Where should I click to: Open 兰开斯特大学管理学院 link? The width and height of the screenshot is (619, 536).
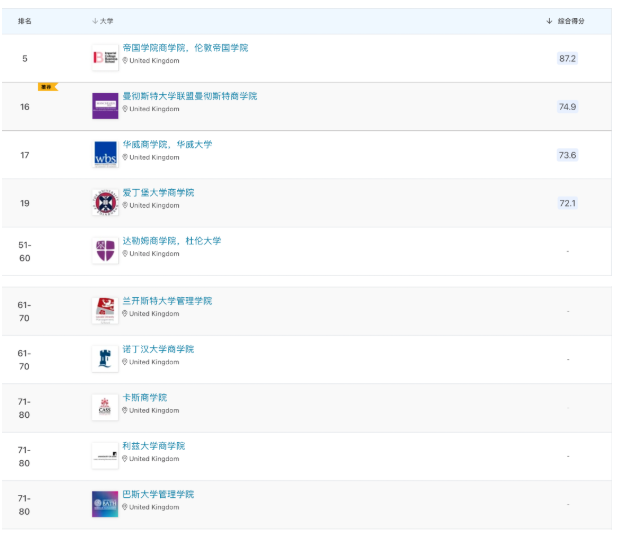[x=167, y=301]
